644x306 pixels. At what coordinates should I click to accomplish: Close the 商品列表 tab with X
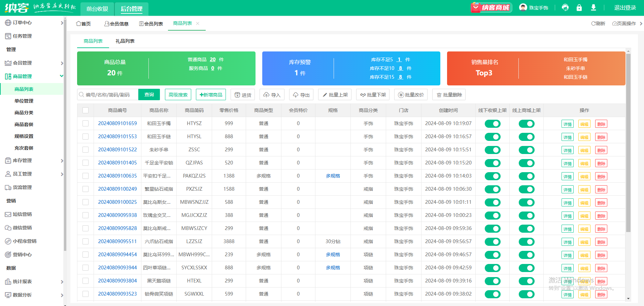[x=198, y=23]
